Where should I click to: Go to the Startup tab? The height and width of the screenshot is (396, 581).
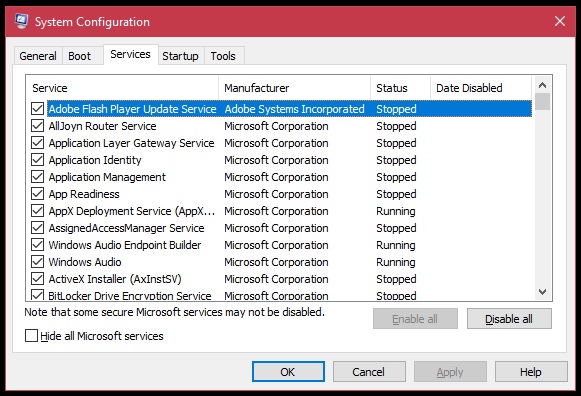(180, 56)
